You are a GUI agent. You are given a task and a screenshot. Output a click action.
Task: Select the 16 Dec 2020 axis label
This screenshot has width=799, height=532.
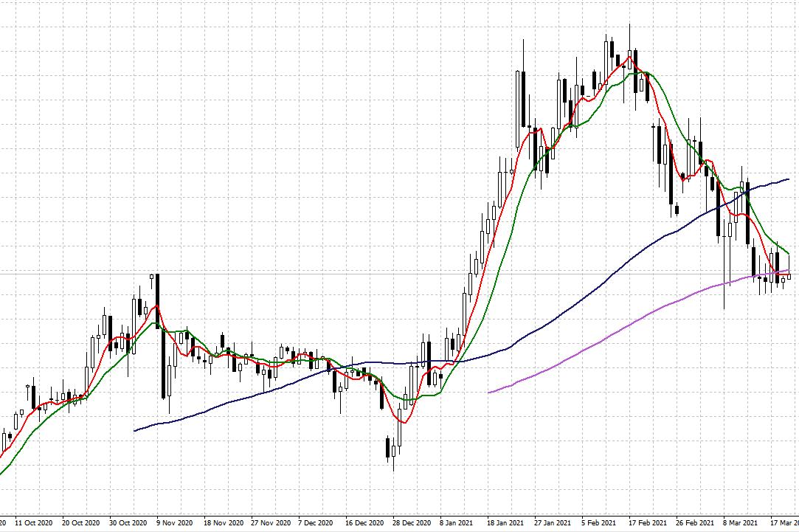coord(364,522)
